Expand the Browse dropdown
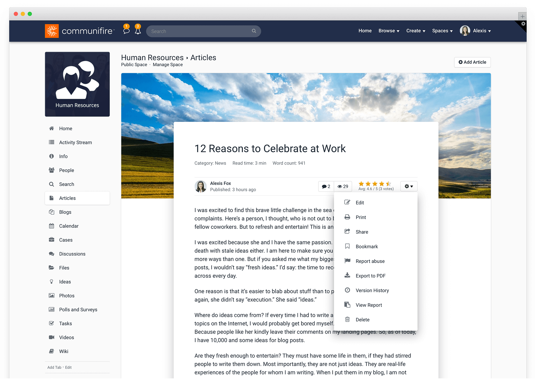This screenshot has width=535, height=392. pos(388,31)
